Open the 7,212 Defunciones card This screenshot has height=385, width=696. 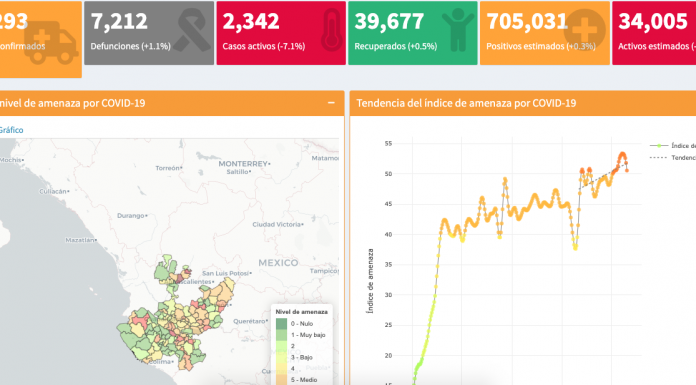click(x=149, y=33)
